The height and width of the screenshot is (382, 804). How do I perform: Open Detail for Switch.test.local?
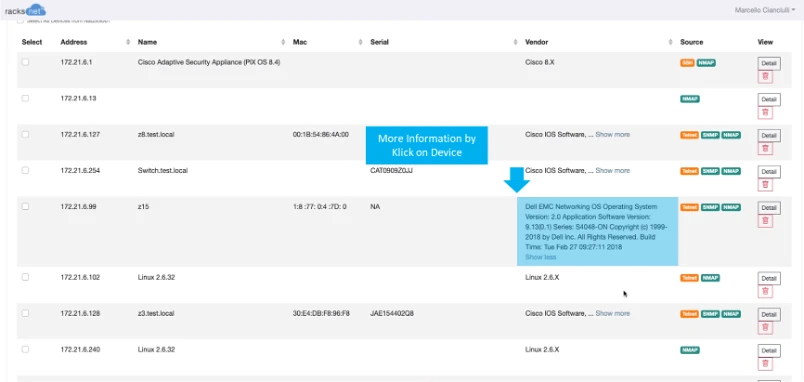tap(769, 171)
